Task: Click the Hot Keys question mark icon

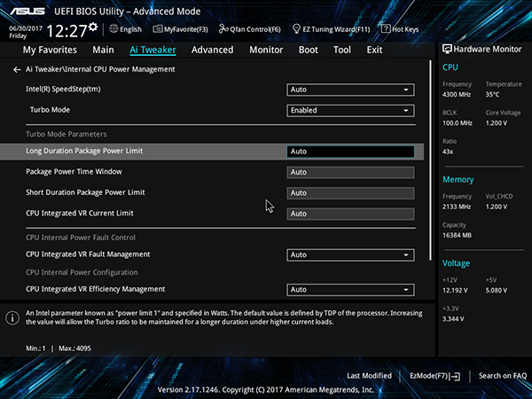Action: [386, 28]
